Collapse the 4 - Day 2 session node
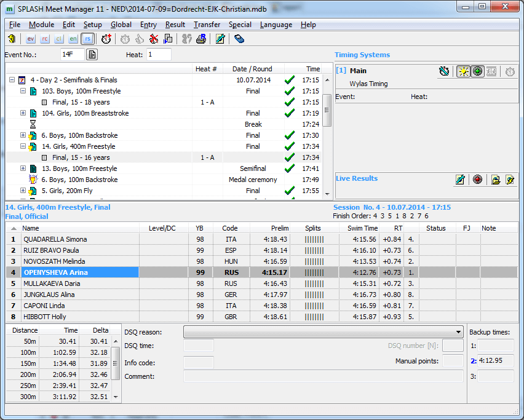The height and width of the screenshot is (420, 524). (12, 80)
